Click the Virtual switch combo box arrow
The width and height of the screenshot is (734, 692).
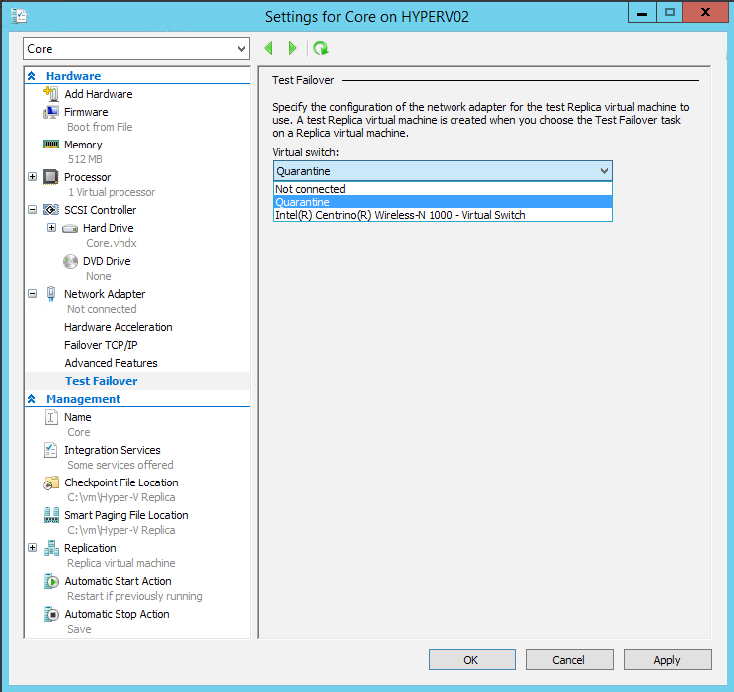pos(604,171)
